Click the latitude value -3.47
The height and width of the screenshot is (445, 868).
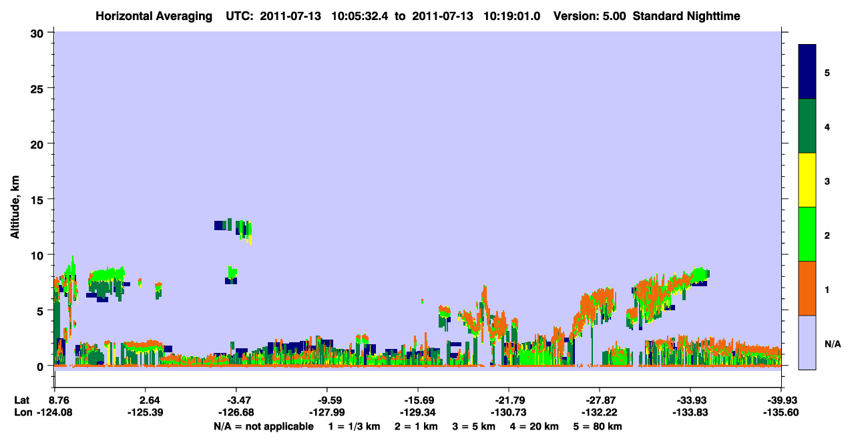(x=236, y=400)
